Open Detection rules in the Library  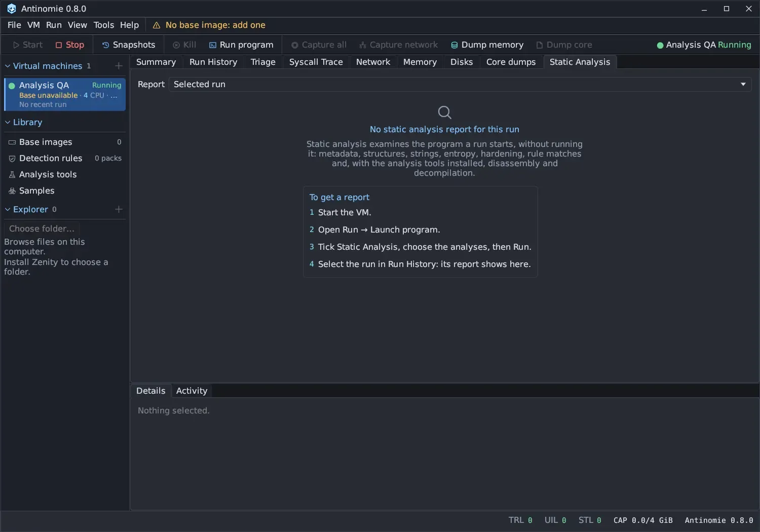tap(65, 158)
